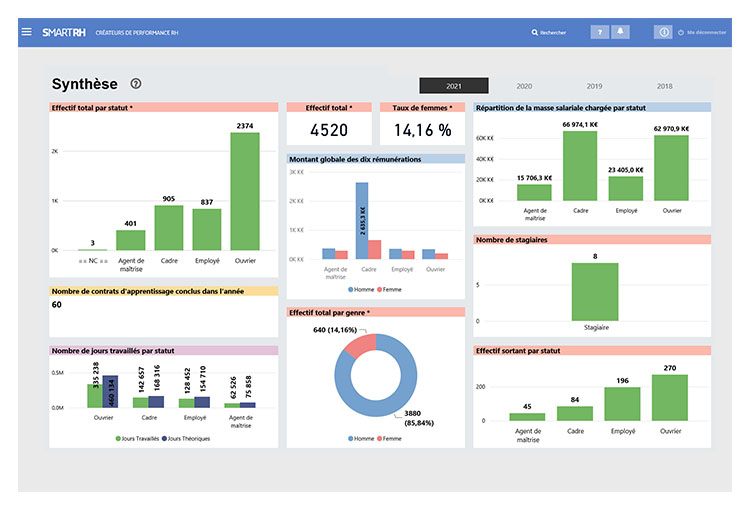Click the Répartition de la masse salariale title
Image resolution: width=750 pixels, height=510 pixels.
point(561,108)
